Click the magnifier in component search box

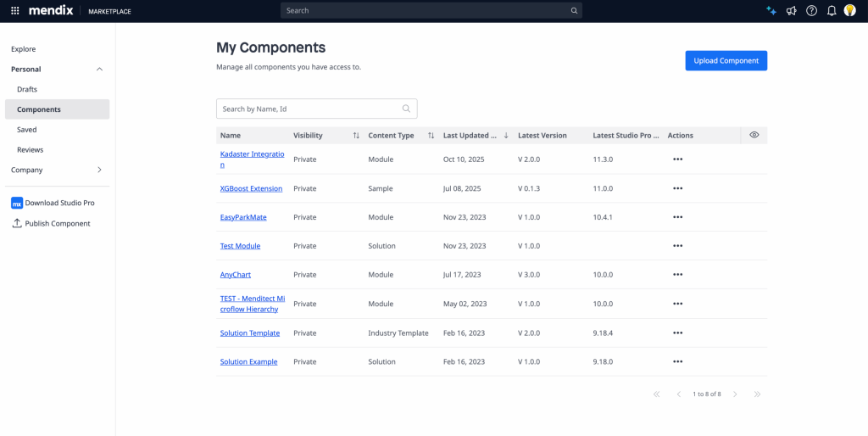coord(406,109)
